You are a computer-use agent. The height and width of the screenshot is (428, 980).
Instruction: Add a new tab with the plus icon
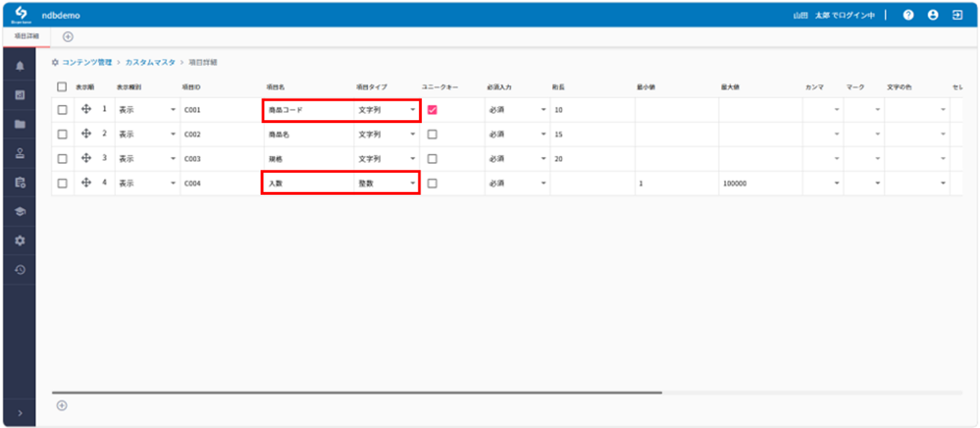[x=68, y=36]
